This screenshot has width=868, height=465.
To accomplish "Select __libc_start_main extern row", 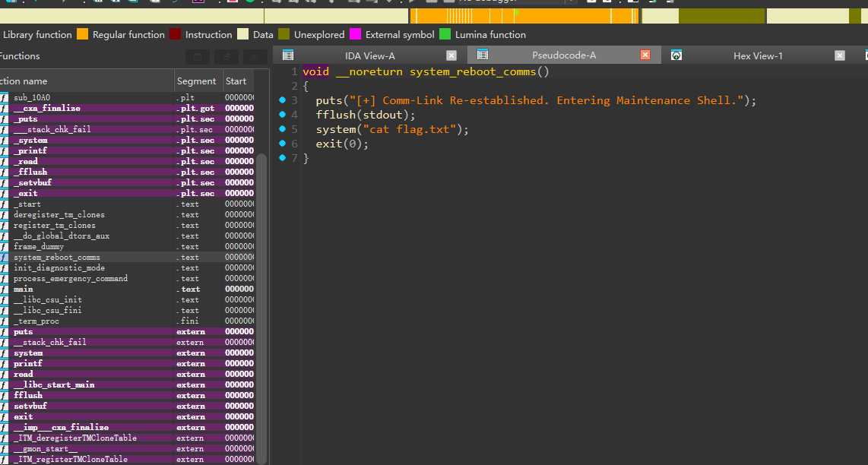I will [x=127, y=384].
